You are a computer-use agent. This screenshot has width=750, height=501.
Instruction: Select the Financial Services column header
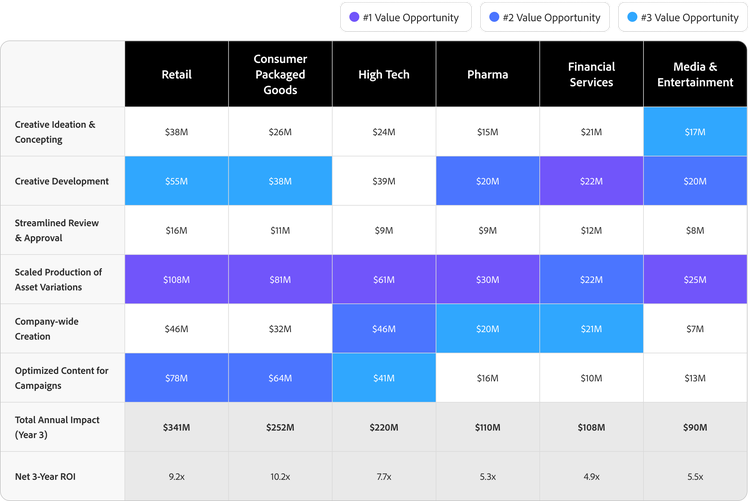(591, 74)
